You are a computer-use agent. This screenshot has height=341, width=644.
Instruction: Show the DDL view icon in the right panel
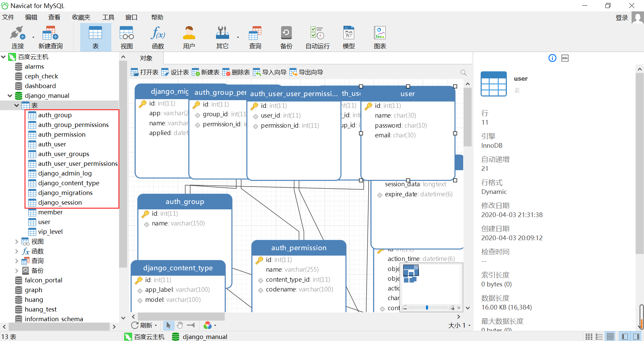(565, 58)
